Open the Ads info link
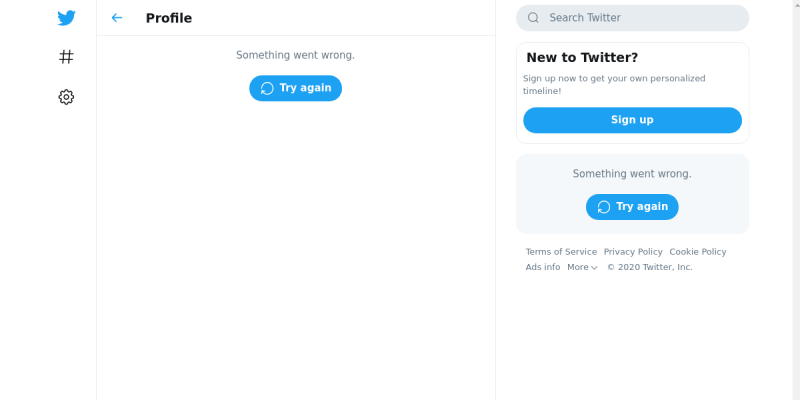 (x=543, y=267)
